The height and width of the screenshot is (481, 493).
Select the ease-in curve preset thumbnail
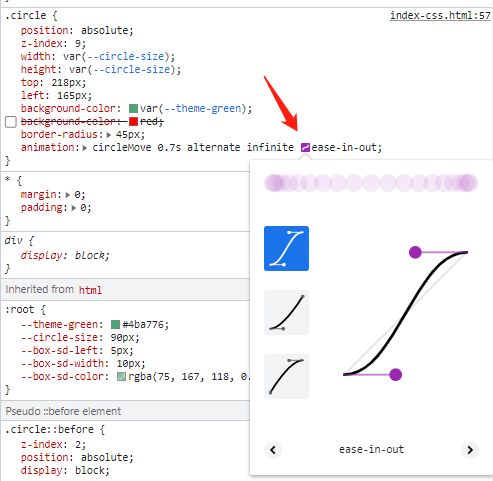(286, 313)
